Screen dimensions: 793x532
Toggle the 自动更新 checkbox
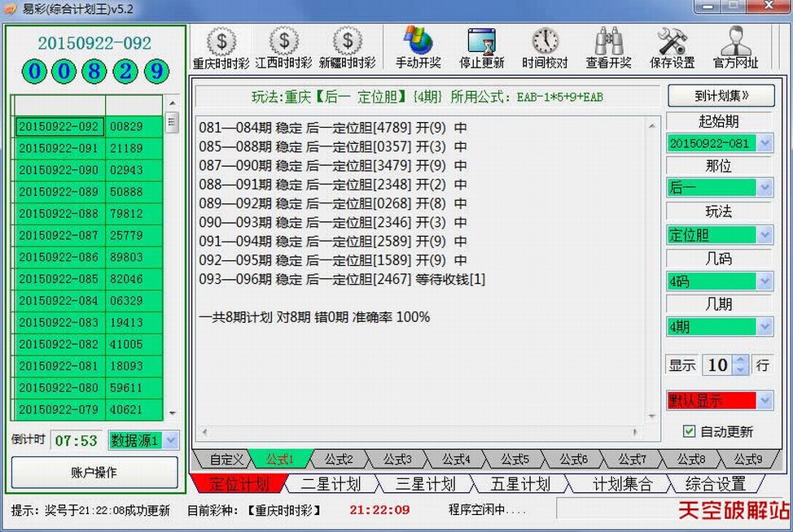690,431
